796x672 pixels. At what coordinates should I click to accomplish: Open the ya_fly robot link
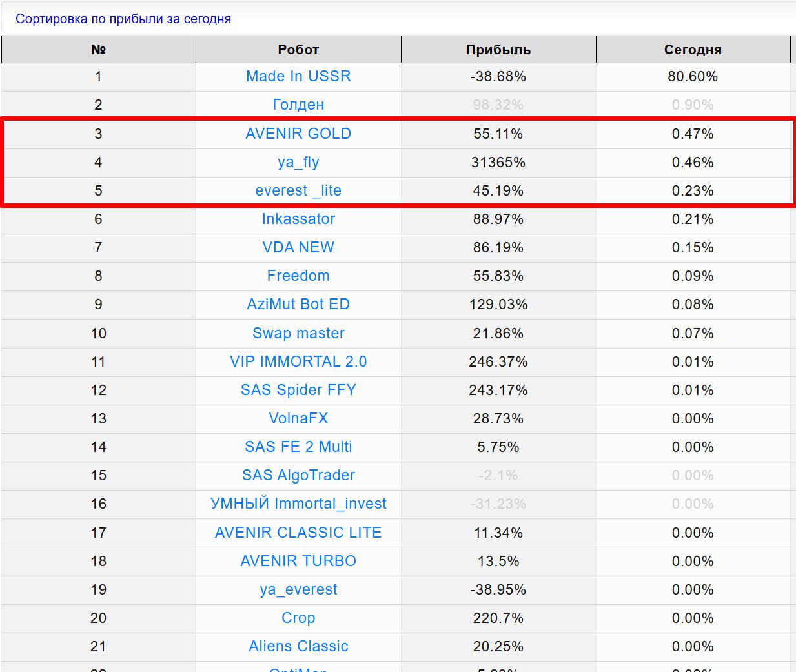pos(298,162)
